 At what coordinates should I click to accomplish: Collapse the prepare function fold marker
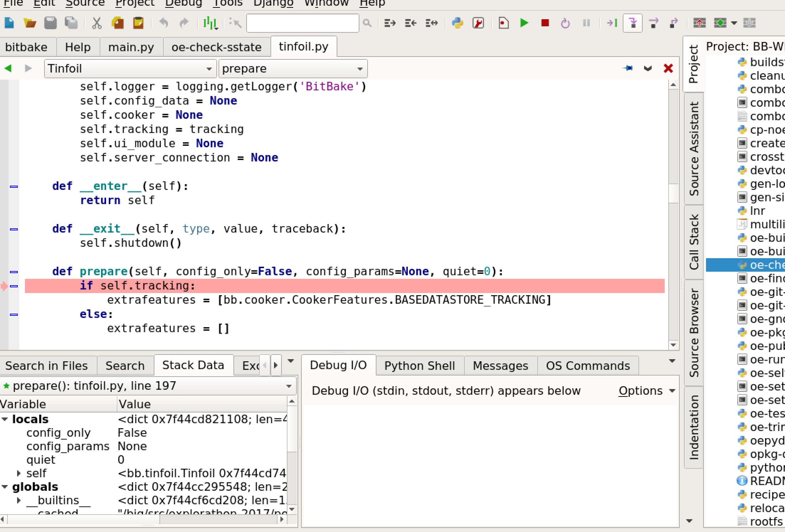point(14,272)
